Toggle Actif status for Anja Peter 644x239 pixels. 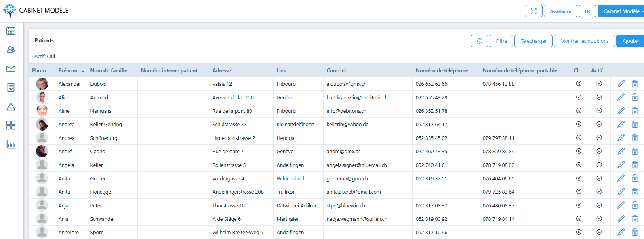pos(599,205)
